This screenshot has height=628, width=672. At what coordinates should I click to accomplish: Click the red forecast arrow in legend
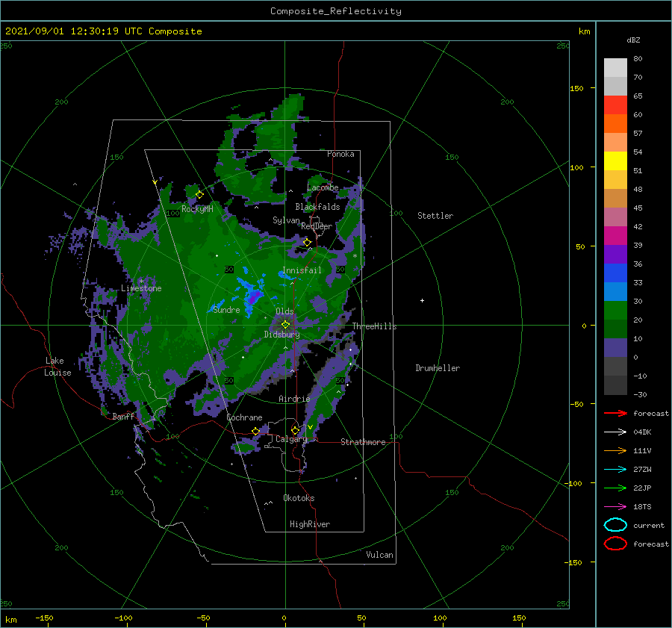tap(615, 413)
